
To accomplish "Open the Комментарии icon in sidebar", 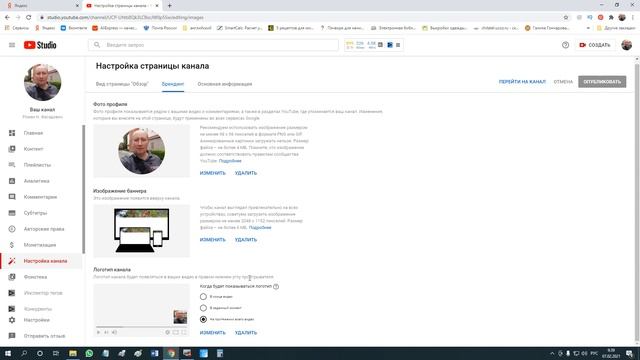I will (x=12, y=197).
